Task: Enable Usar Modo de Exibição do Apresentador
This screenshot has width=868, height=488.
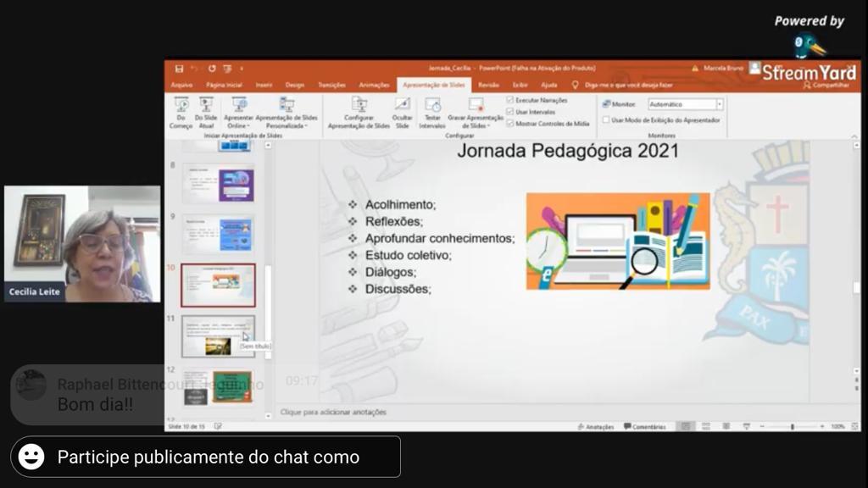Action: coord(606,120)
